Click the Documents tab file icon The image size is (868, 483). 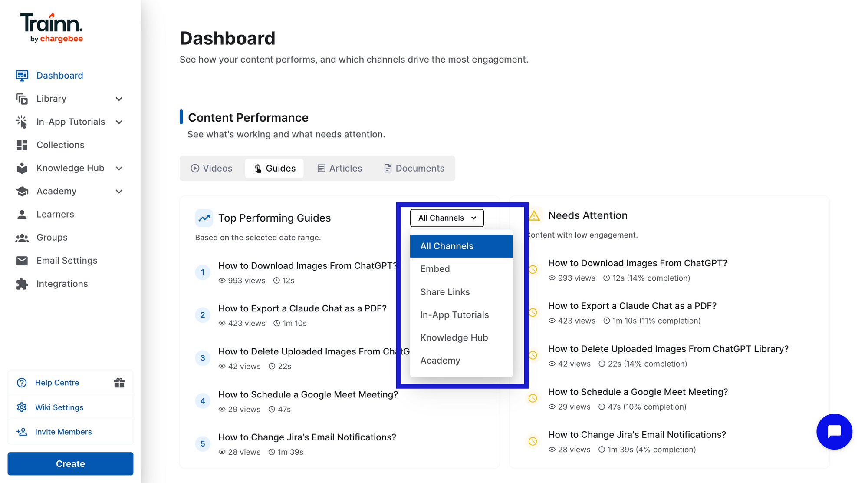click(388, 169)
